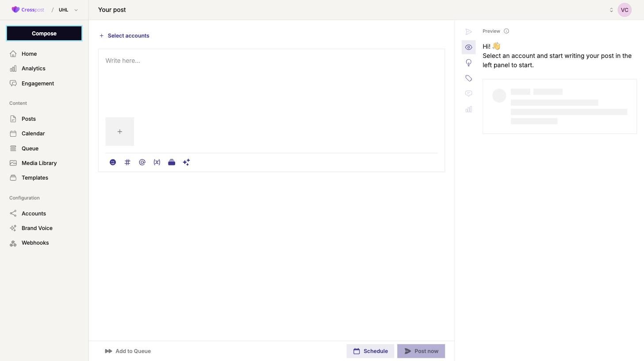The image size is (644, 361).
Task: Click the Crosspost logo
Action: pos(28,10)
